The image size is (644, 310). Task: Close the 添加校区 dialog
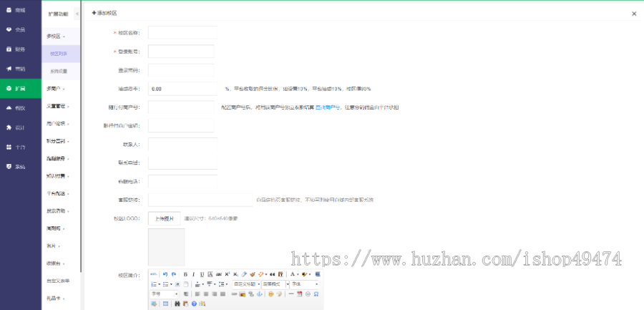[x=634, y=14]
